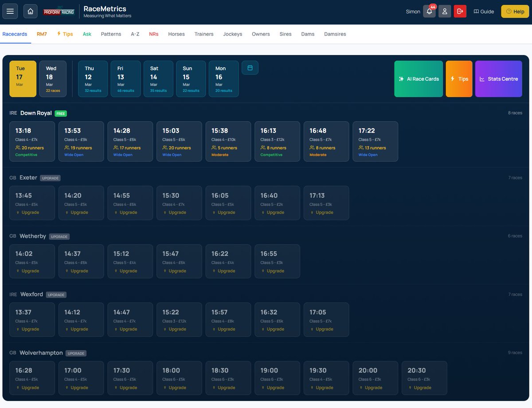
Task: Open Down Royal 14:28 race card
Action: 130,141
